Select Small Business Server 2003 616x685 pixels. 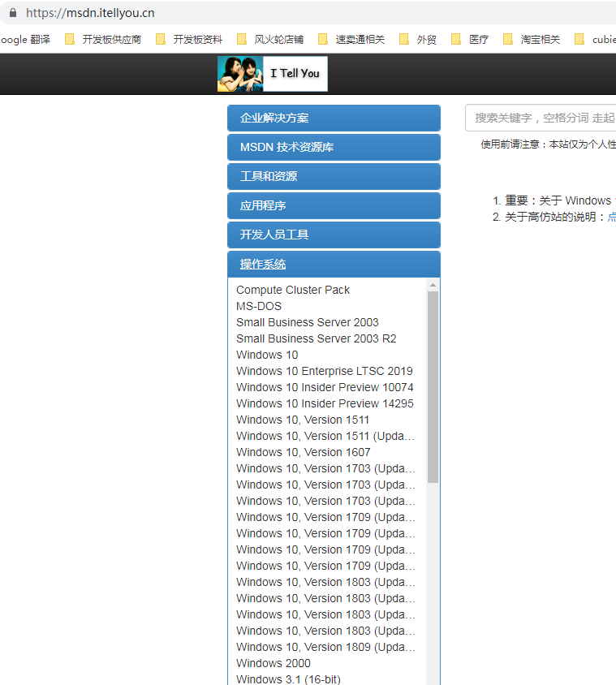click(x=307, y=322)
